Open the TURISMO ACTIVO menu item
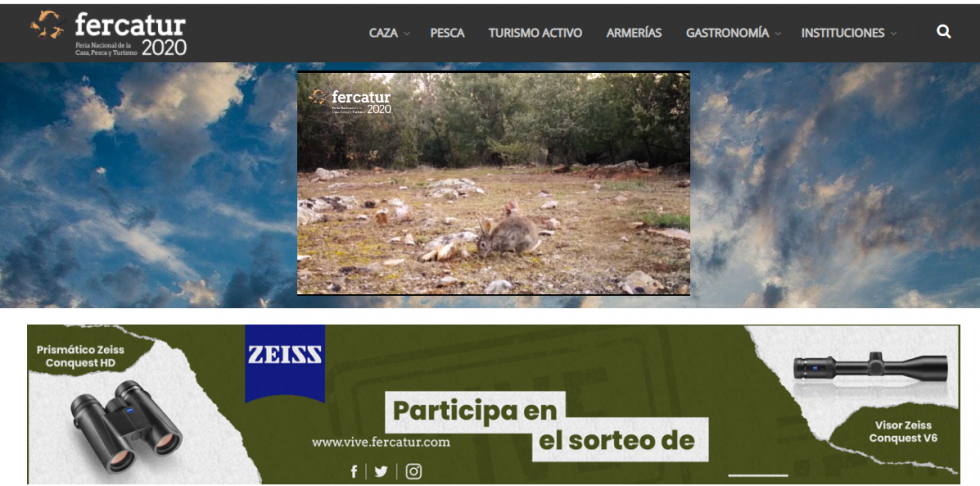The image size is (980, 486). 535,33
